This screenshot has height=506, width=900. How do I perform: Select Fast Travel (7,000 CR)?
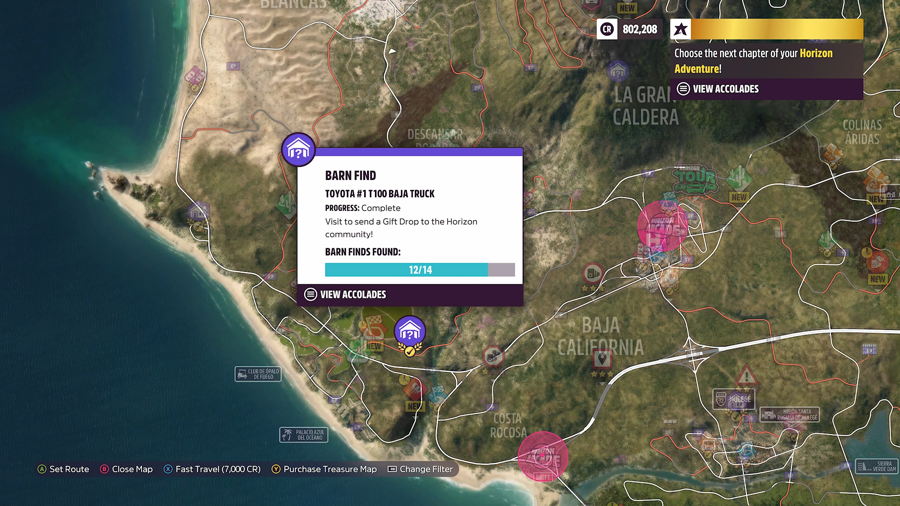click(212, 469)
